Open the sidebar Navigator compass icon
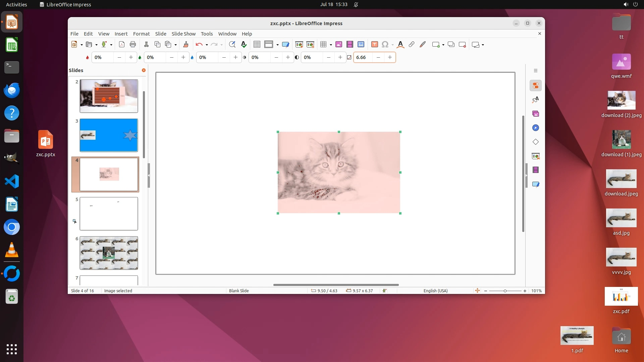Image resolution: width=644 pixels, height=362 pixels. (x=536, y=128)
